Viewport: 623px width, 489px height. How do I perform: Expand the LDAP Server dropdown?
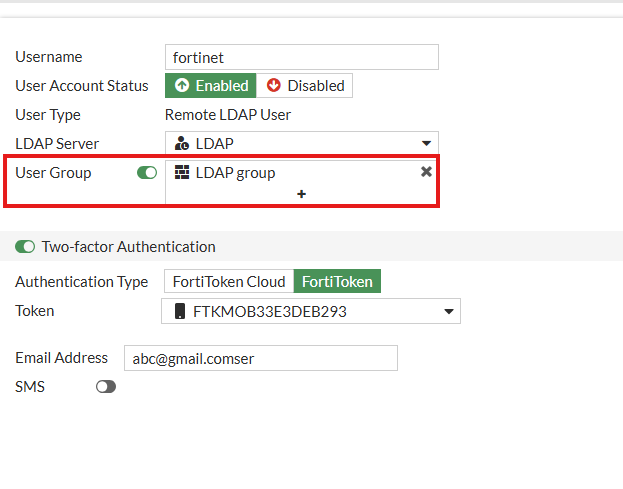pos(427,144)
